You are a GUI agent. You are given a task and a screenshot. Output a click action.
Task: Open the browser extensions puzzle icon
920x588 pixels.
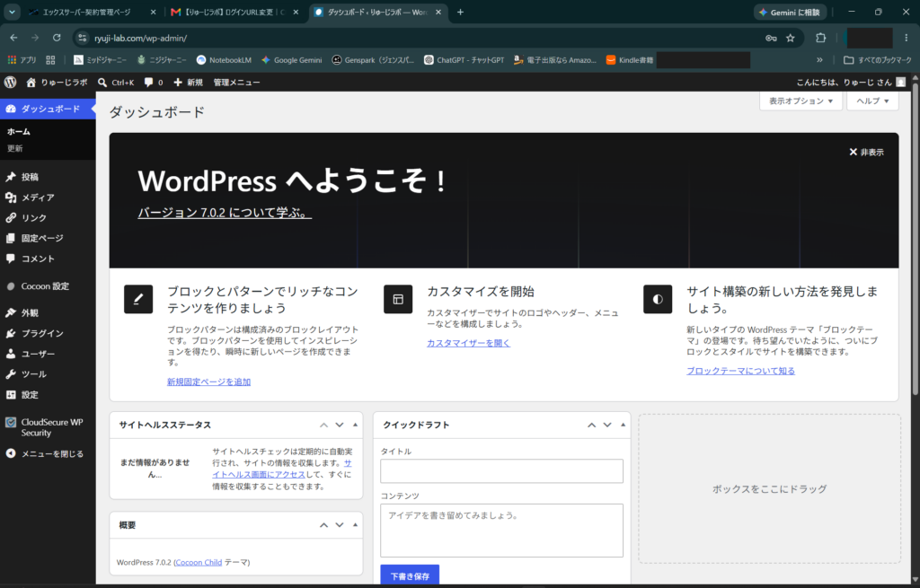[821, 38]
